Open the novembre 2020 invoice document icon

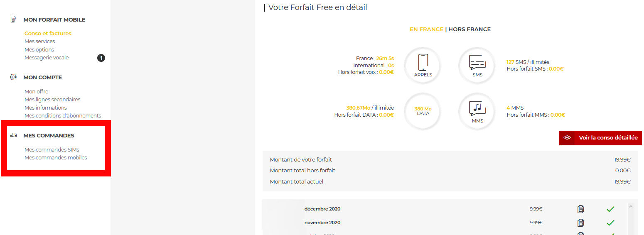point(581,223)
